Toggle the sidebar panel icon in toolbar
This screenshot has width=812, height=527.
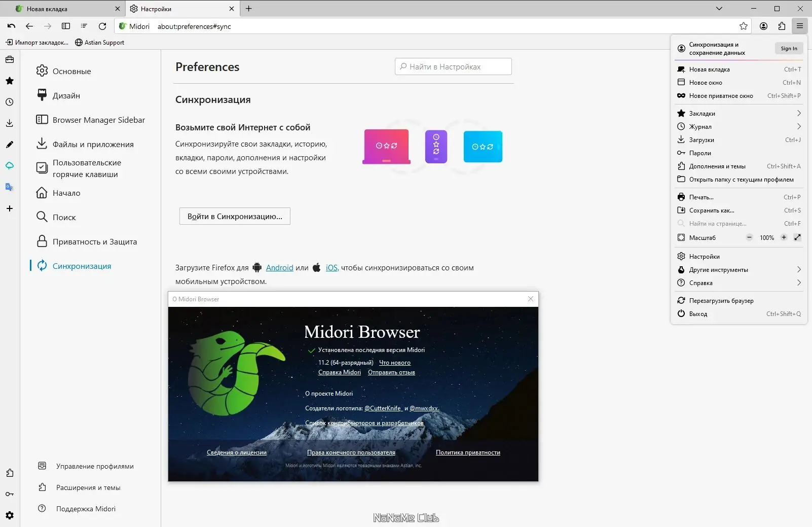(x=66, y=26)
